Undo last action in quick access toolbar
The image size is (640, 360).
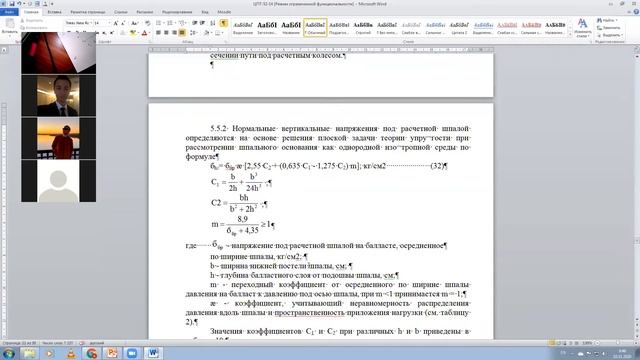tap(19, 4)
